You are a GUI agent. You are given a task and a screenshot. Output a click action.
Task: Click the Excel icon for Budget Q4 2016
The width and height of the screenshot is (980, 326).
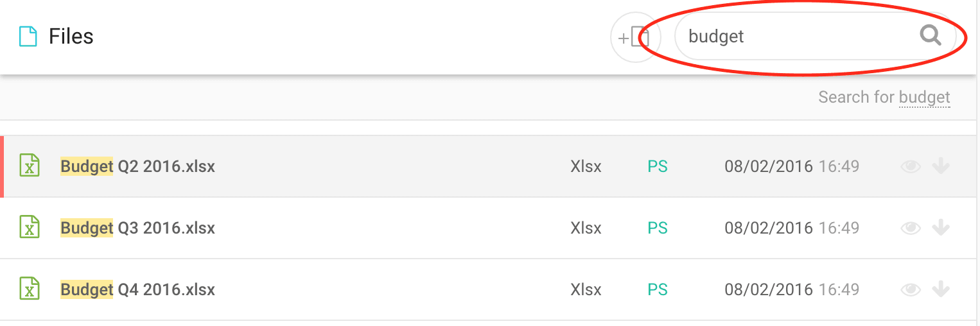(x=29, y=289)
